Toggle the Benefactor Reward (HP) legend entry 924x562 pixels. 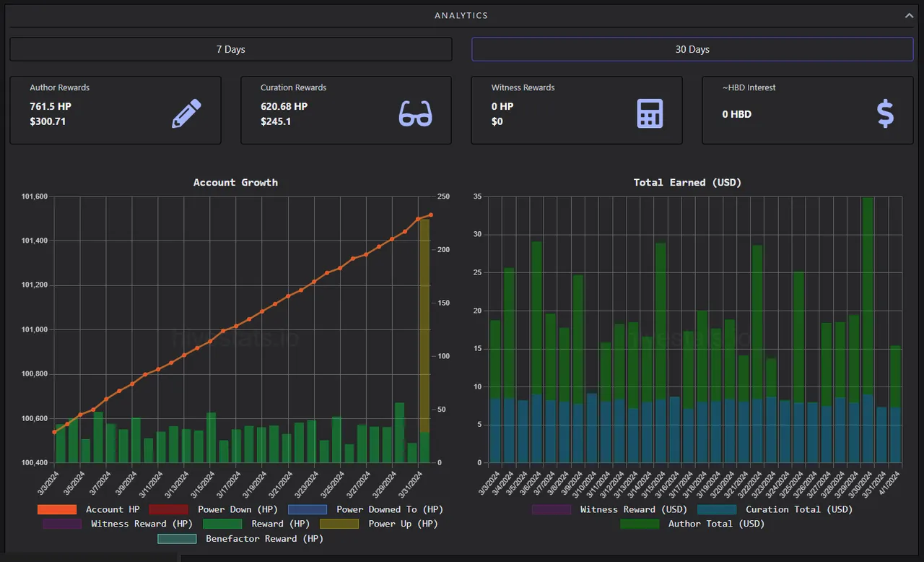click(240, 538)
